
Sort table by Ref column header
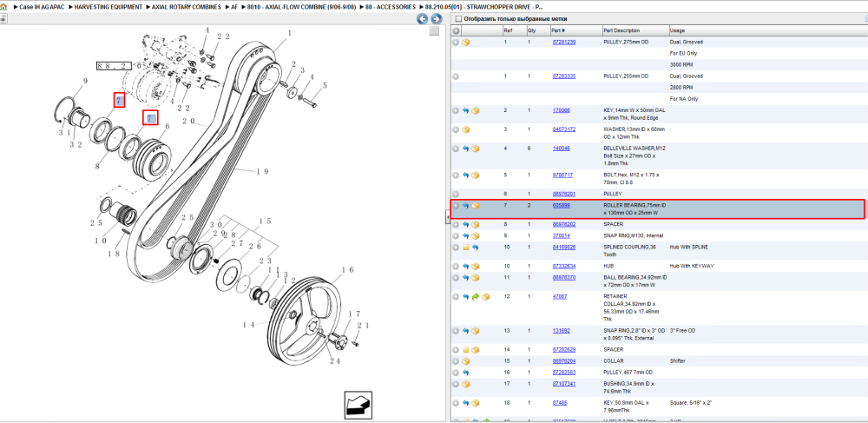508,30
